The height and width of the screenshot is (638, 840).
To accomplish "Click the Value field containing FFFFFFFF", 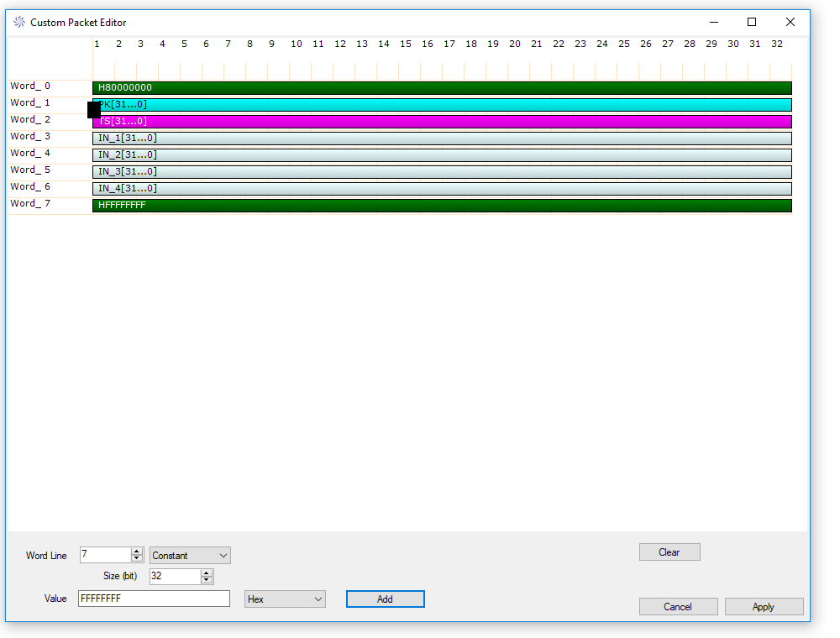I will 155,599.
